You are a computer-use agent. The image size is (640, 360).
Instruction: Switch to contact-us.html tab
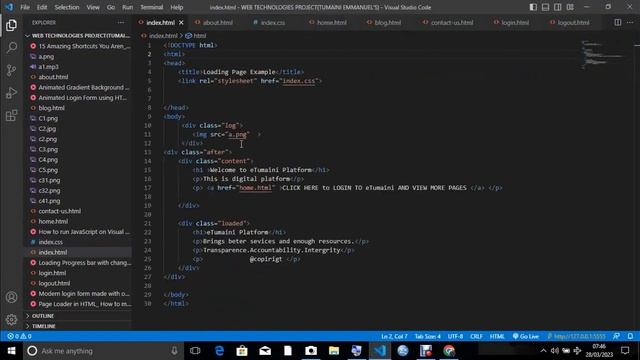click(451, 22)
